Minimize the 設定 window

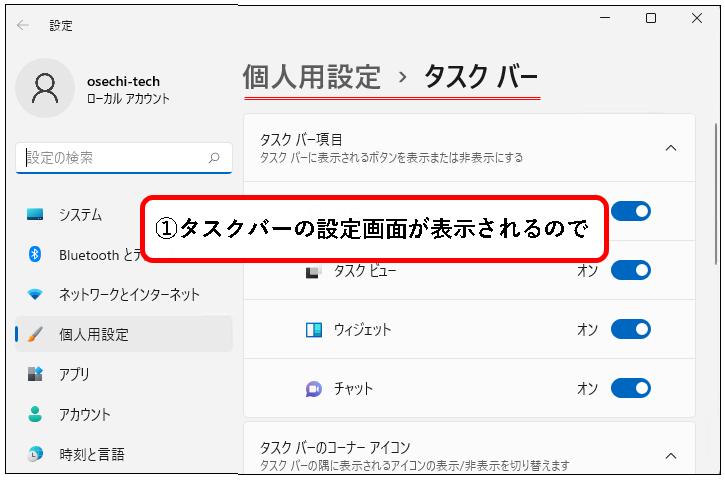click(605, 18)
